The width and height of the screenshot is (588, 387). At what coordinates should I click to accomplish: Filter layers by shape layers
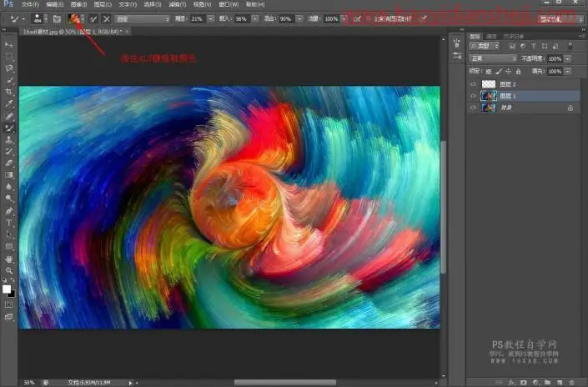tap(545, 46)
